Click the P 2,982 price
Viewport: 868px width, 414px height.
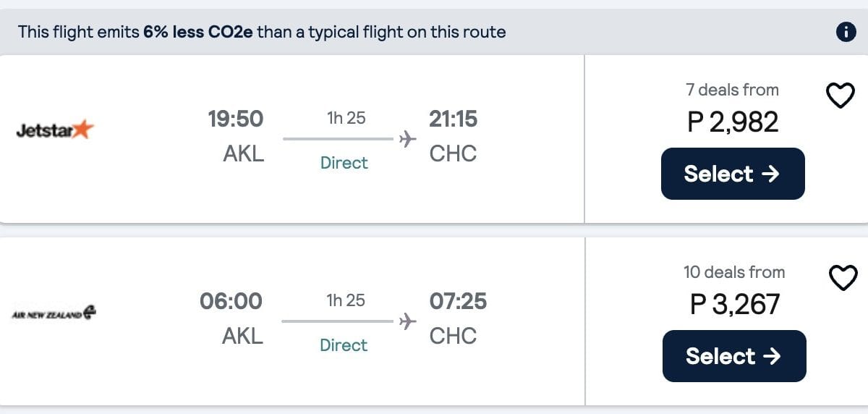click(733, 122)
